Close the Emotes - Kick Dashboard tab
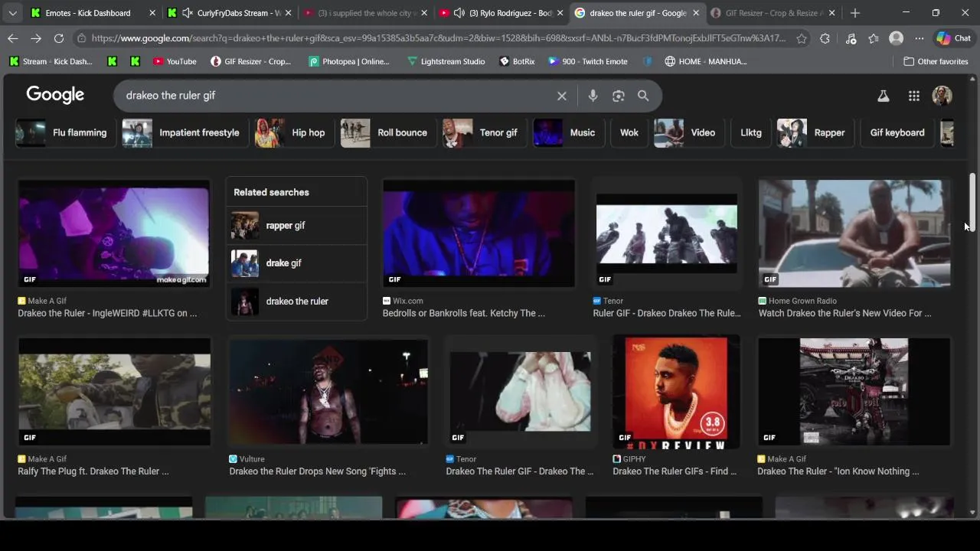 tap(152, 13)
